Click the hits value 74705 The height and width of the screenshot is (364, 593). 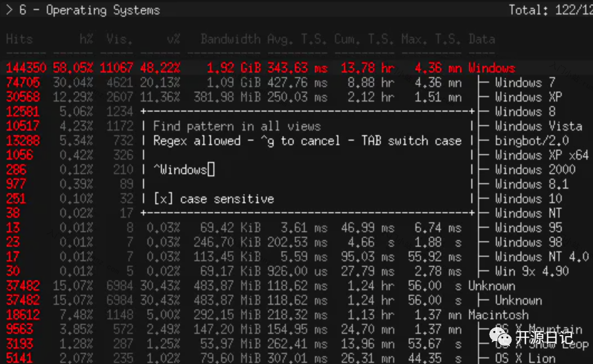tap(23, 83)
